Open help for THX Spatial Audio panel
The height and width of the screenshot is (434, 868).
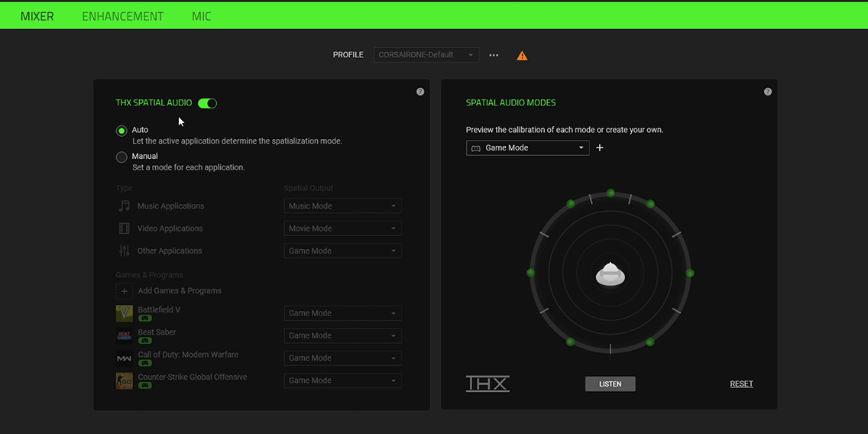[420, 92]
